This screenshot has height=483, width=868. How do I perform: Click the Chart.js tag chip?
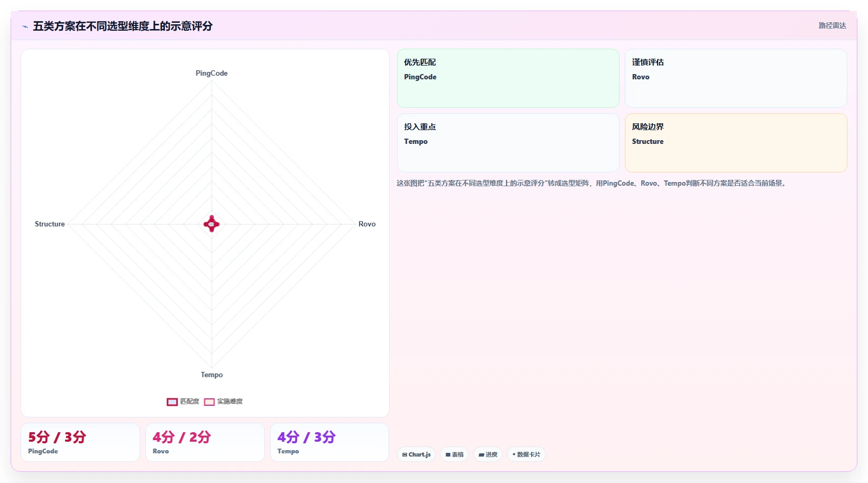click(x=417, y=454)
